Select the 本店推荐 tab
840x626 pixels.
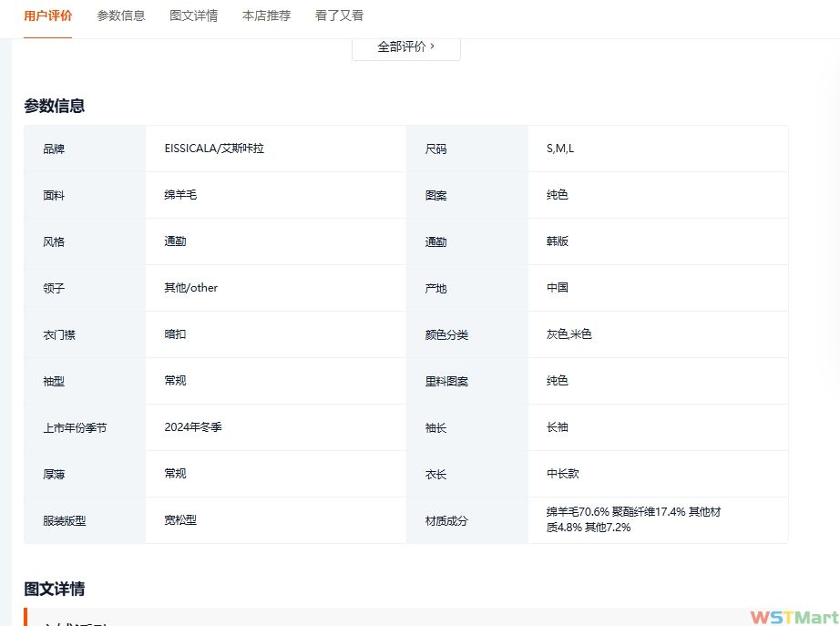point(266,15)
